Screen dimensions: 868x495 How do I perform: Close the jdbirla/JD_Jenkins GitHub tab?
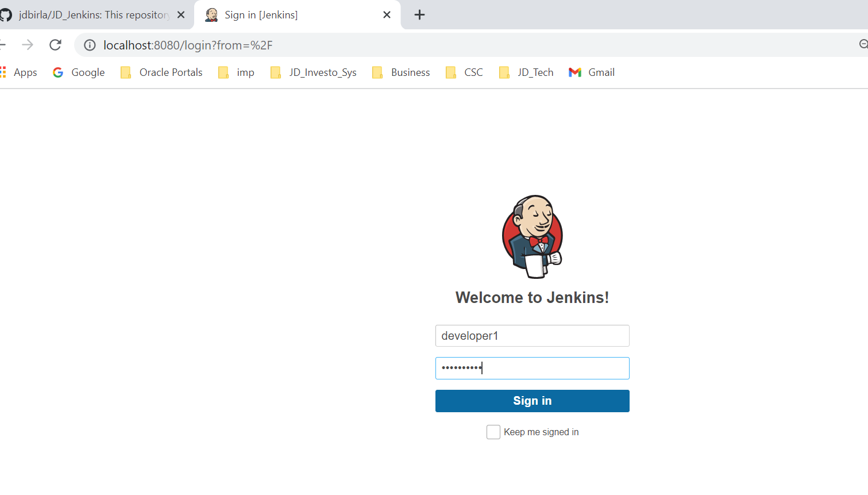pyautogui.click(x=181, y=15)
